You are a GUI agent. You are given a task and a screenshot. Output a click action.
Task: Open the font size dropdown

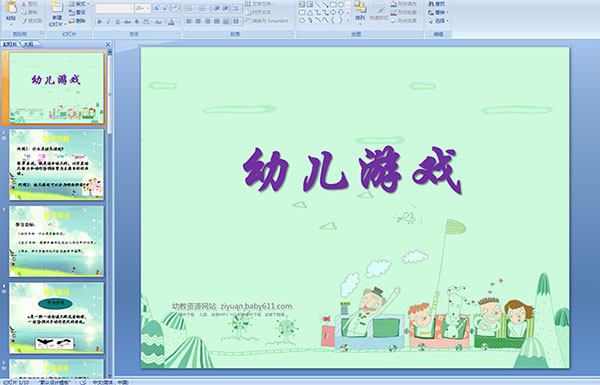click(x=142, y=8)
